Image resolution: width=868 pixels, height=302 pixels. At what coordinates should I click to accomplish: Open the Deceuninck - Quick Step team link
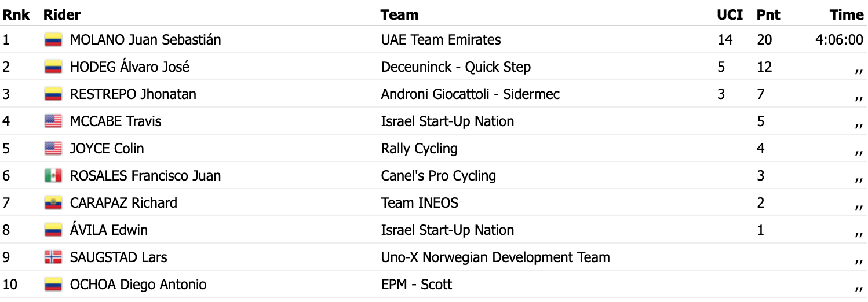coord(455,67)
